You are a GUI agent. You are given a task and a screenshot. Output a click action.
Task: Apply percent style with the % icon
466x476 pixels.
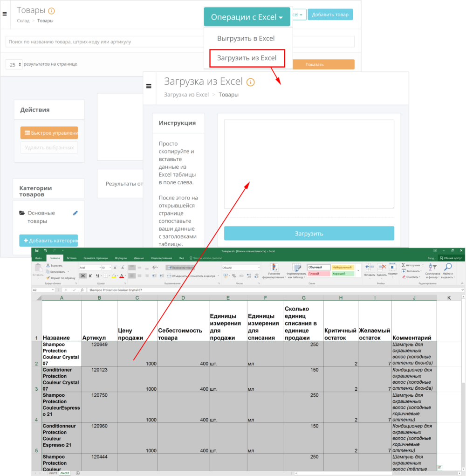tap(234, 276)
